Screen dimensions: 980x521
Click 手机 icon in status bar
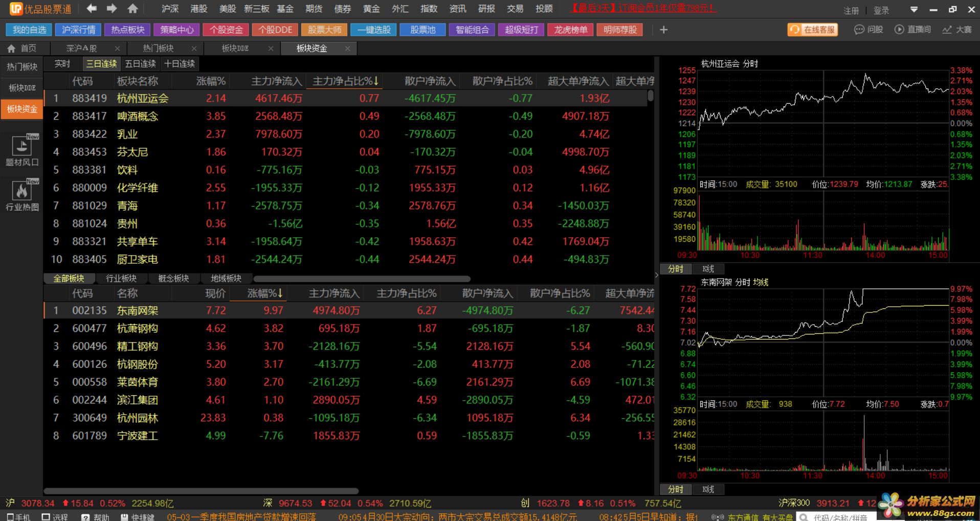18,517
